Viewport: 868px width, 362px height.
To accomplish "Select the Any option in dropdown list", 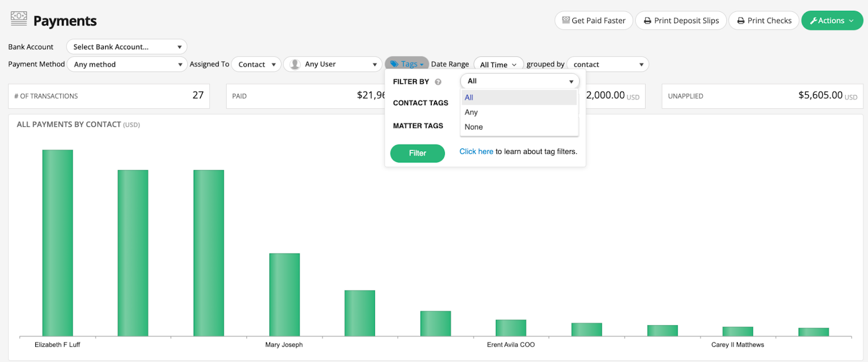I will (x=519, y=112).
